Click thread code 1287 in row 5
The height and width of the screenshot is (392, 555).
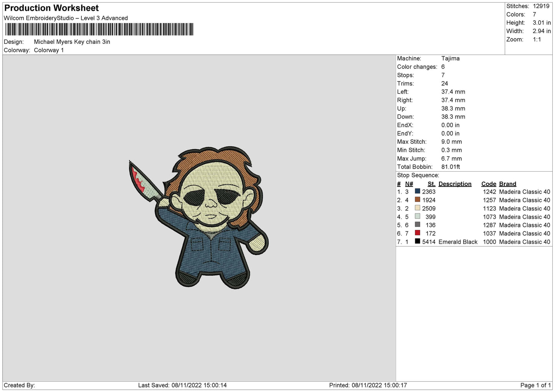pos(489,225)
